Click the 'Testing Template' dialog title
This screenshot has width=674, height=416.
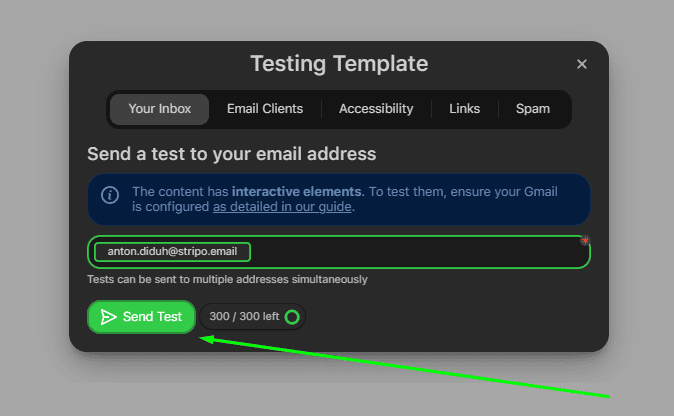338,64
